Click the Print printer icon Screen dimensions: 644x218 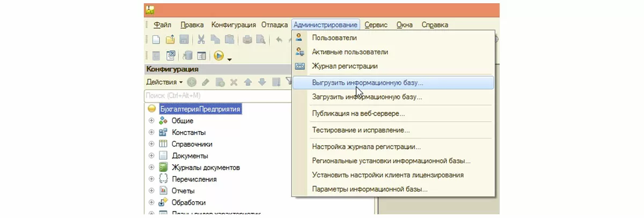tap(247, 40)
